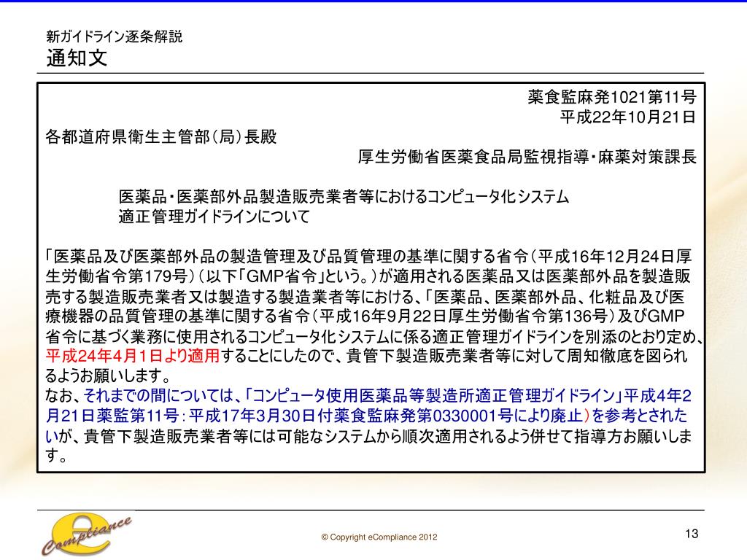Click body line beginning 生労働省令第179号
This screenshot has width=747, height=560.
[368, 276]
